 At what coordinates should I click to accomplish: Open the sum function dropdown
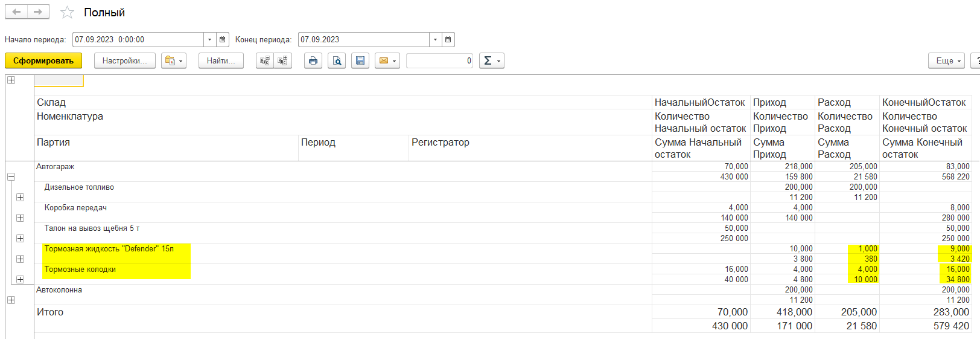click(x=491, y=61)
